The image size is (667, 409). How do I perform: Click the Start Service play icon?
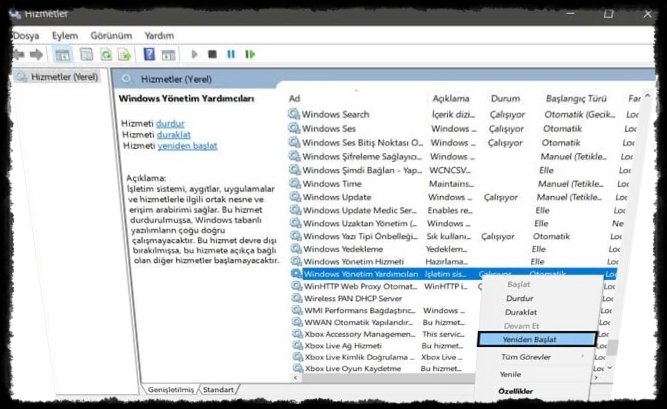coord(194,54)
